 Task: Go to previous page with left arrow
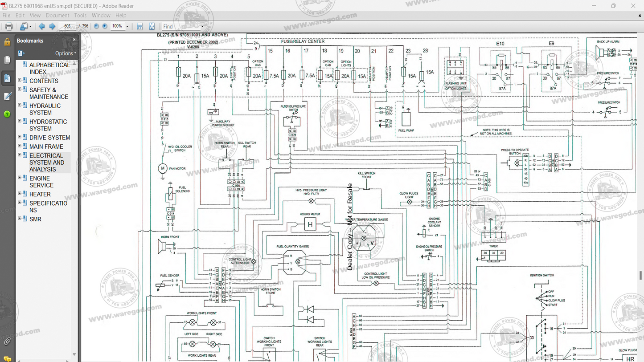click(41, 27)
